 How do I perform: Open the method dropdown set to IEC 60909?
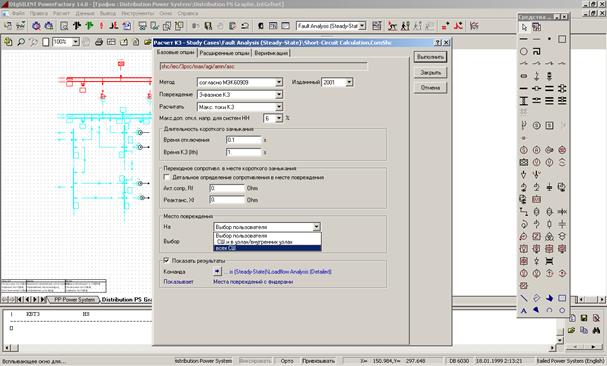279,82
